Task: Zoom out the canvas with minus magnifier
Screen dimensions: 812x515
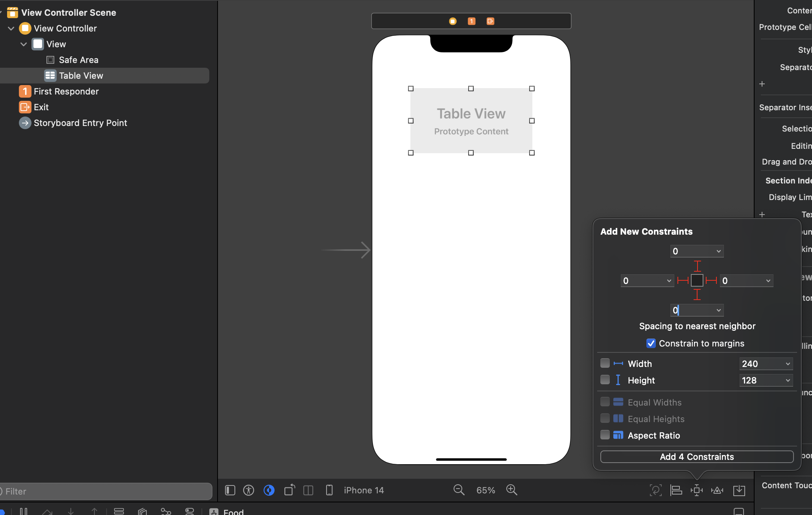Action: click(459, 490)
